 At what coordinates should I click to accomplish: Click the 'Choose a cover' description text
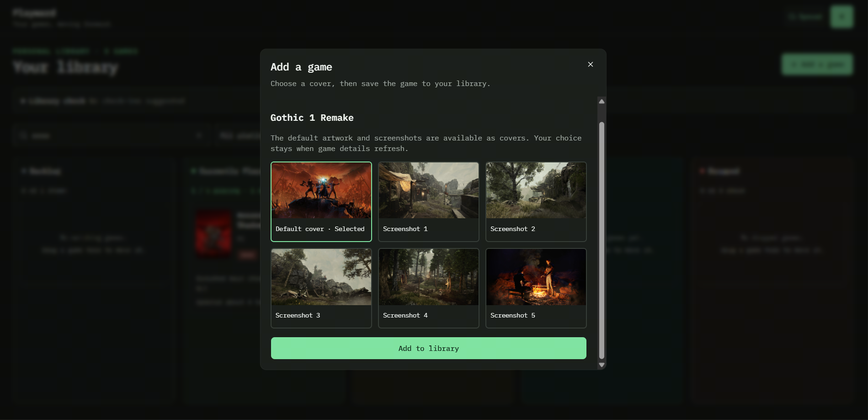click(x=380, y=84)
